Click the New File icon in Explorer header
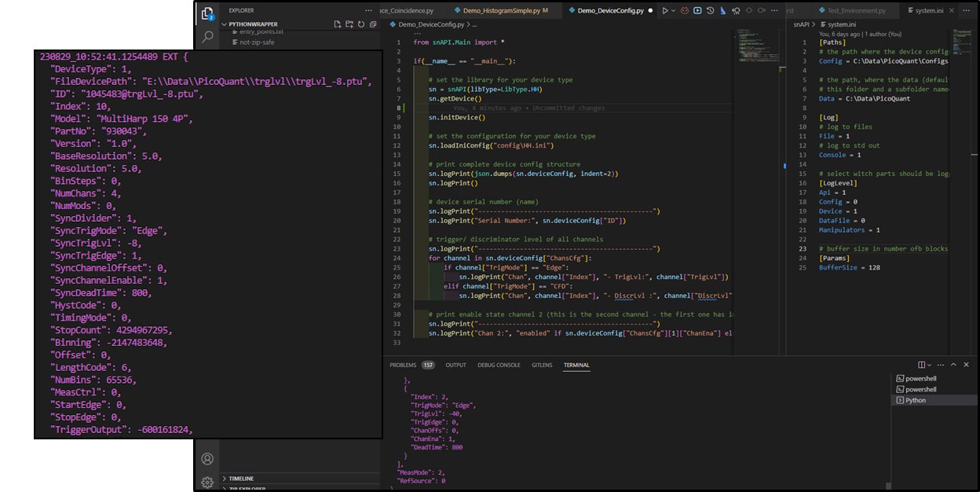 click(338, 24)
